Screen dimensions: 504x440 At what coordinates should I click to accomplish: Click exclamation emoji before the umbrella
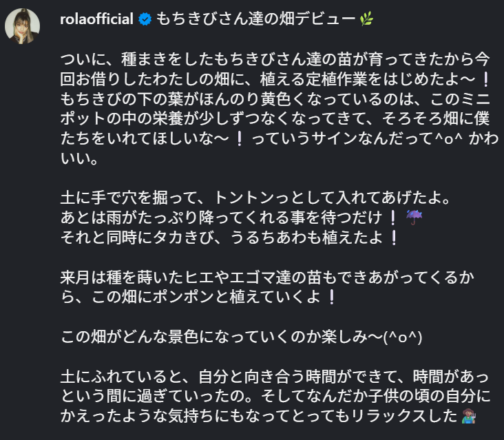click(x=394, y=218)
